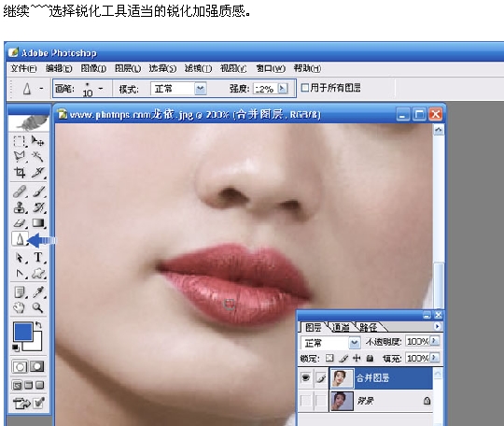504x426 pixels.
Task: Select the Slice tool
Action: pos(38,173)
